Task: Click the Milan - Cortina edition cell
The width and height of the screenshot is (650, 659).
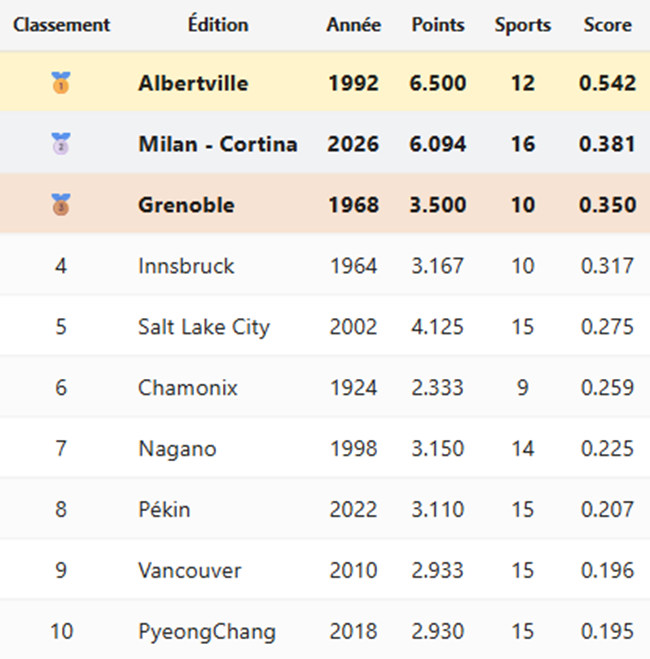Action: point(217,145)
